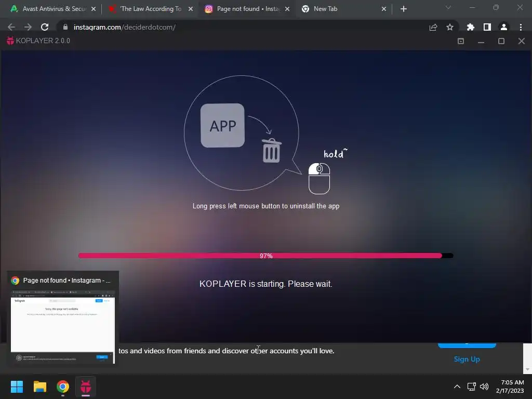
Task: Click the APP tile illustration
Action: point(222,126)
